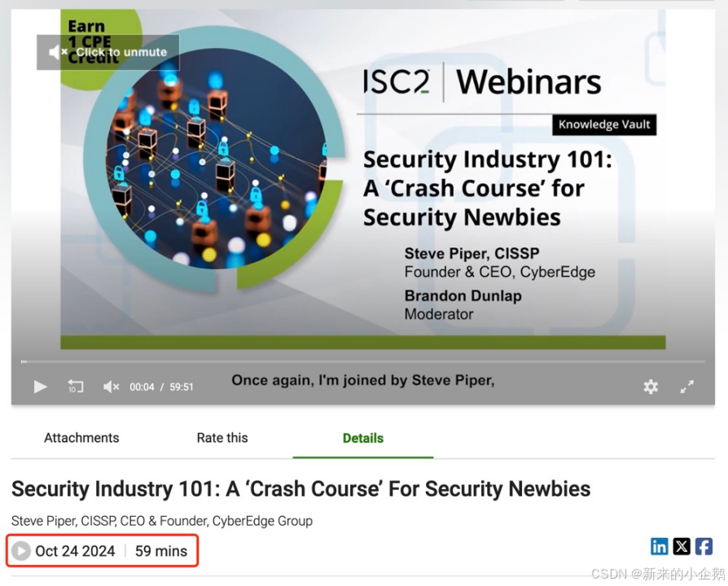Click the Knowledge Vault badge in video

click(x=604, y=125)
